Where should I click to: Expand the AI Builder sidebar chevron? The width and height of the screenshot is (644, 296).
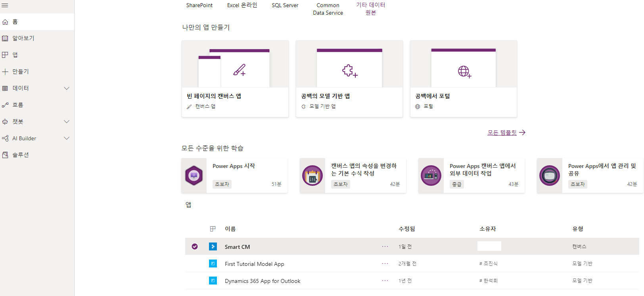[x=67, y=138]
